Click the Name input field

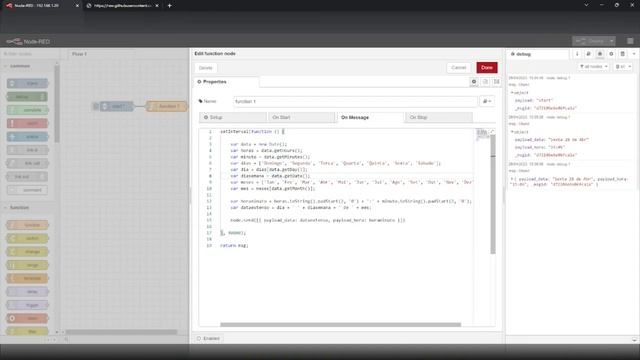point(355,101)
